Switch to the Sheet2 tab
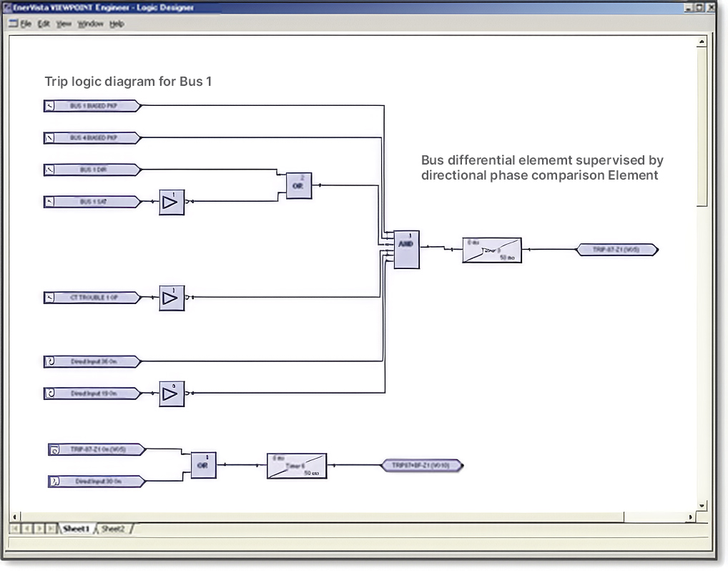Screen dimensions: 728x571 (113, 529)
